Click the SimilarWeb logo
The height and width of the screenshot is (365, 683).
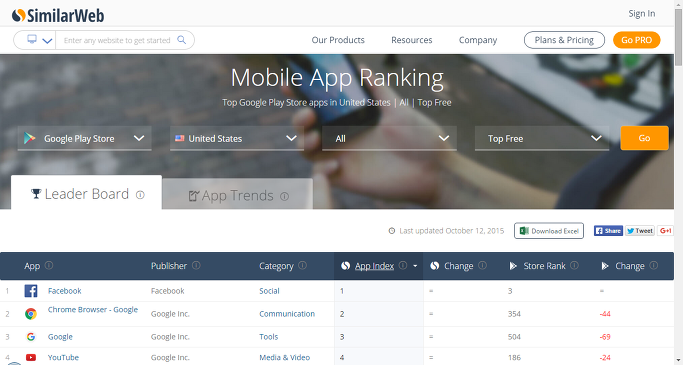pyautogui.click(x=58, y=16)
